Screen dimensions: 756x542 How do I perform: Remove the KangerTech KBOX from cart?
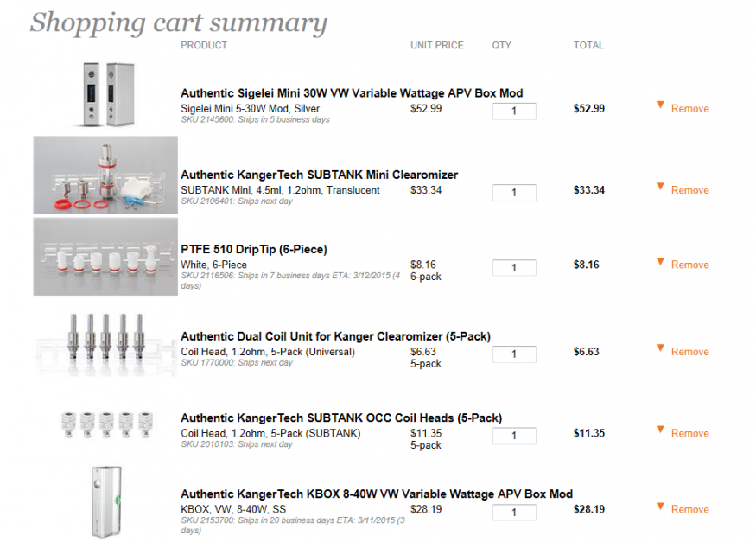coord(689,509)
